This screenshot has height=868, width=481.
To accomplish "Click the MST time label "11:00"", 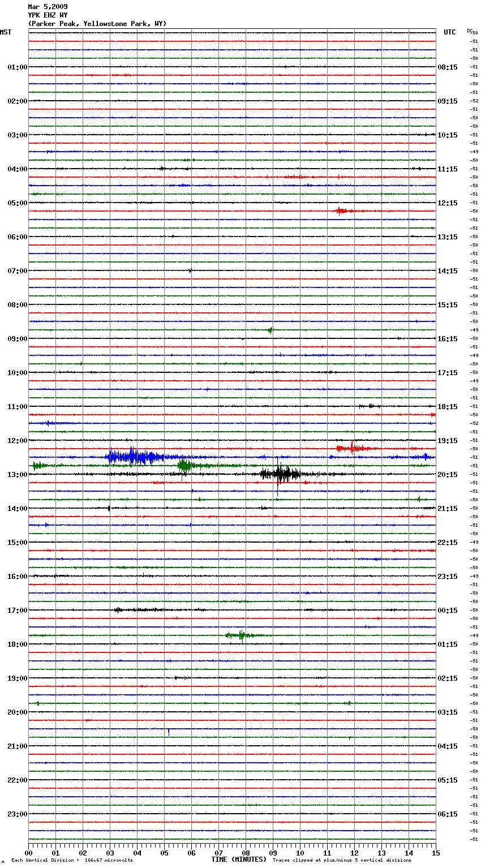I will tap(18, 407).
